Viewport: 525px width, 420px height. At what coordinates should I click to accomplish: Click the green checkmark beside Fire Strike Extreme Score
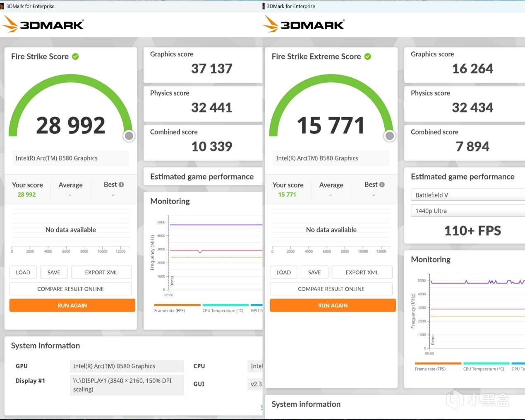tap(368, 56)
